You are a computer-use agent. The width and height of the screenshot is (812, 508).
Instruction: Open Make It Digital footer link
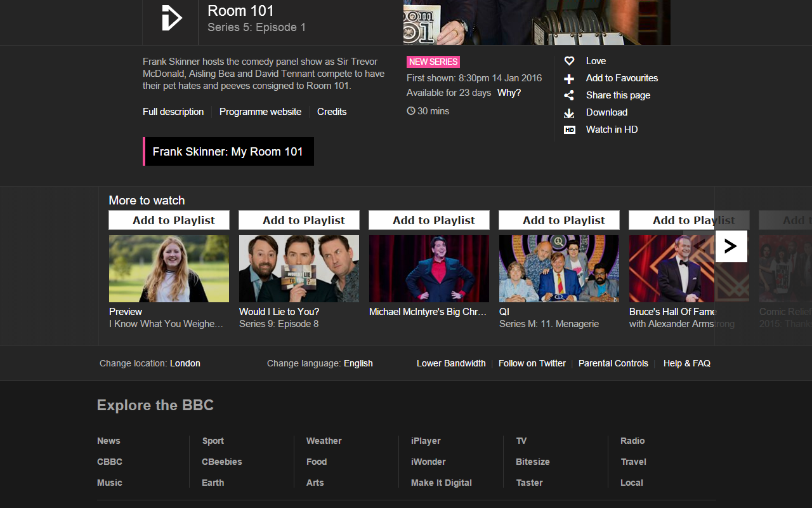[442, 483]
